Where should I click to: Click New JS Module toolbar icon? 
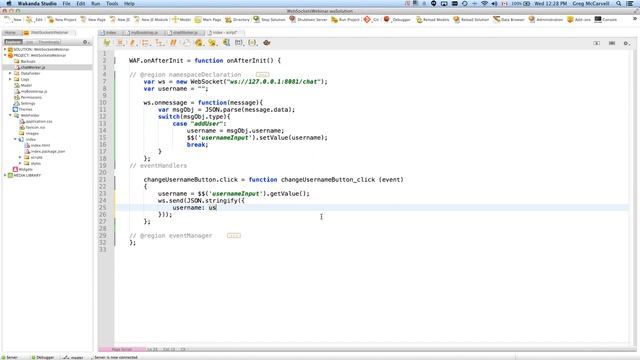[151, 20]
